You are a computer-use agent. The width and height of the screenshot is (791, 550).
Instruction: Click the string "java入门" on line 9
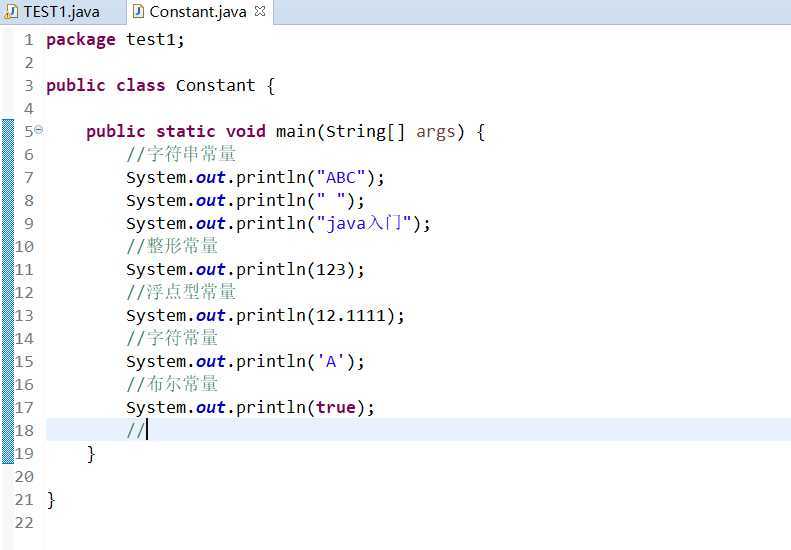coord(364,223)
